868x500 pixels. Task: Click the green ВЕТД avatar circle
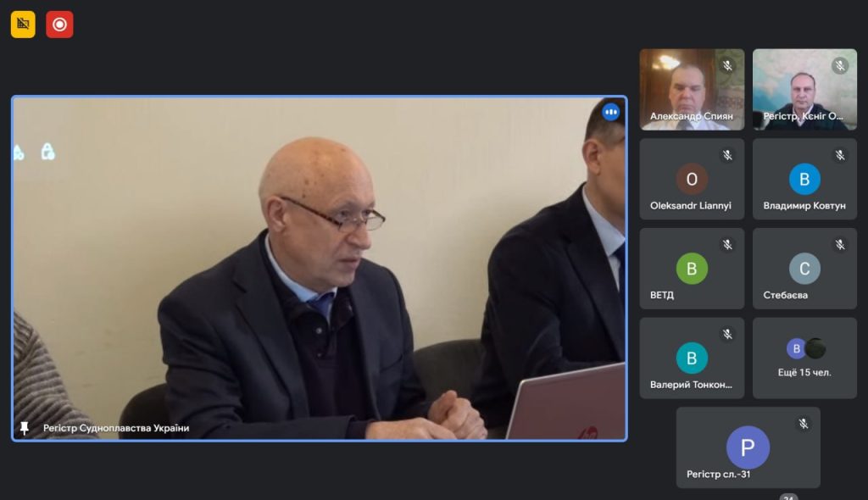point(692,269)
